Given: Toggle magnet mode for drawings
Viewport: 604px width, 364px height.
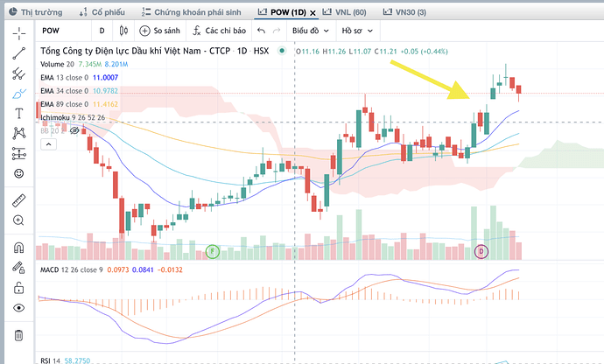Looking at the screenshot, I should pos(19,248).
